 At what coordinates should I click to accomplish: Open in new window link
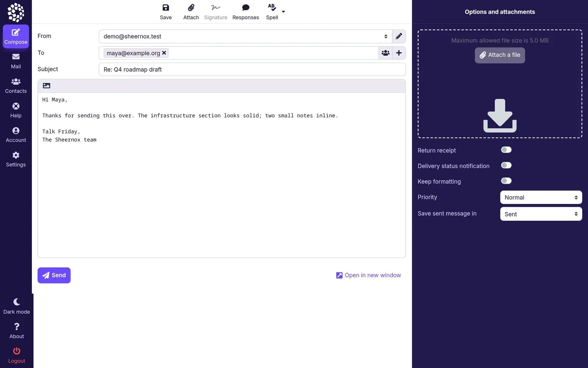[x=369, y=275]
